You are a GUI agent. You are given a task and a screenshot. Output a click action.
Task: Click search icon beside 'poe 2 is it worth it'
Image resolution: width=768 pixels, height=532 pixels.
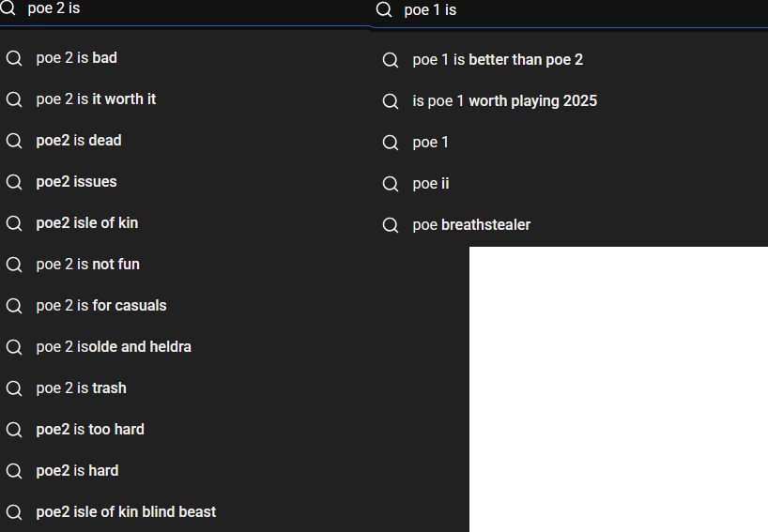point(14,99)
